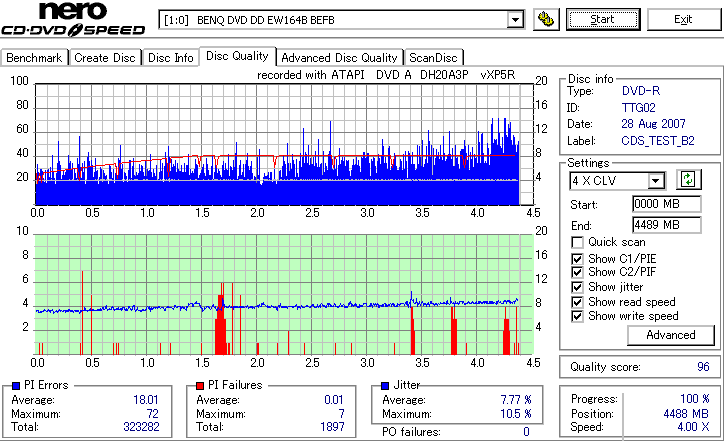Toggle the Show read speed checkbox

(x=577, y=302)
